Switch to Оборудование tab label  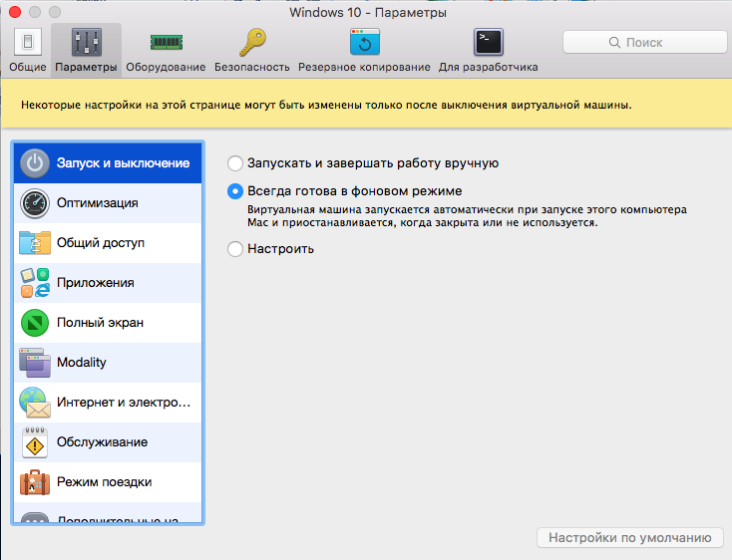coord(166,67)
